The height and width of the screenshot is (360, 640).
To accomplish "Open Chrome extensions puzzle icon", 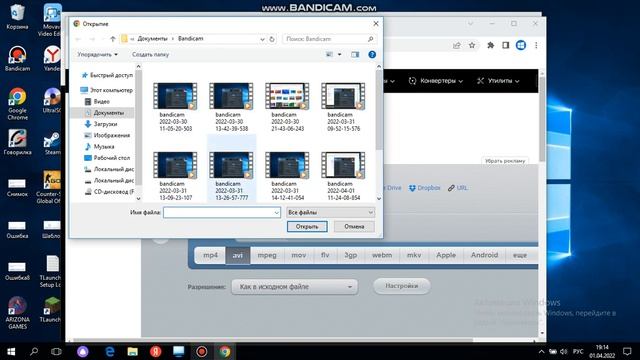I will pos(491,45).
